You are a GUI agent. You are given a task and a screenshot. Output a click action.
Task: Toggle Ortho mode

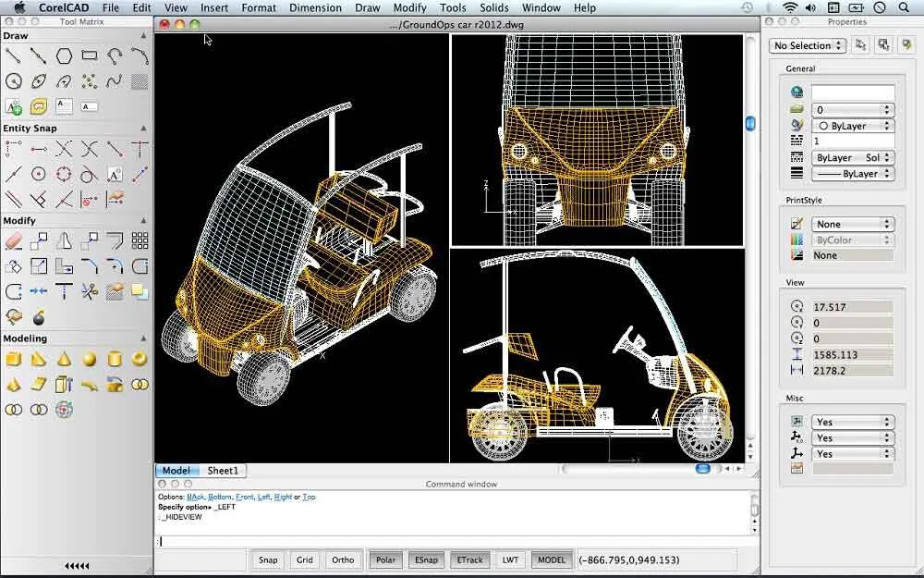[x=343, y=560]
